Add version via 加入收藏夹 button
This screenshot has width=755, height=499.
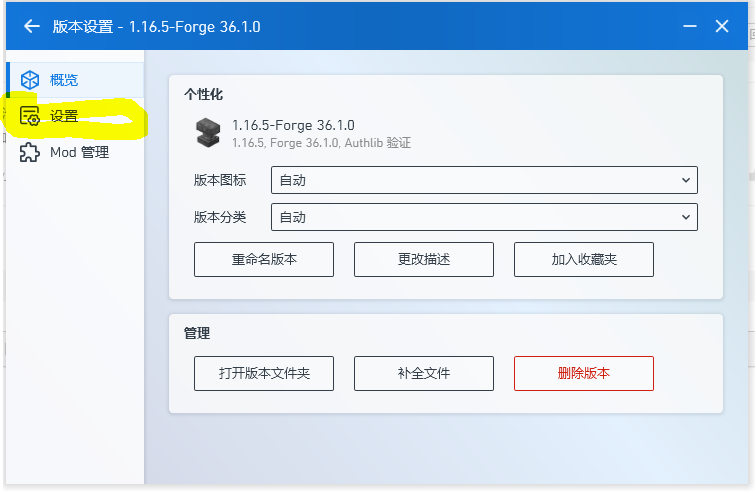click(x=584, y=259)
